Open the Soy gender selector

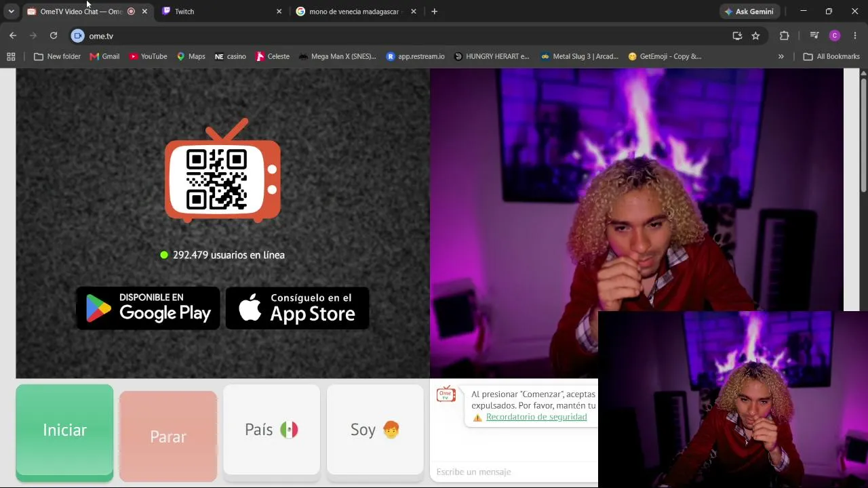[375, 430]
